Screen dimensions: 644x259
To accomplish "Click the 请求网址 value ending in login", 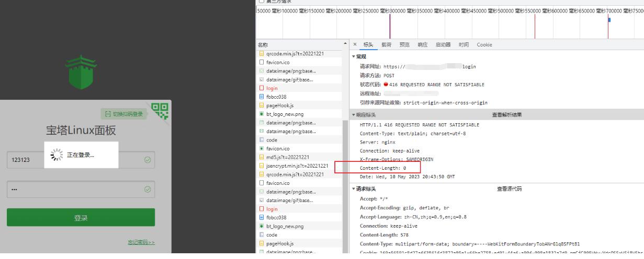I will pyautogui.click(x=430, y=67).
